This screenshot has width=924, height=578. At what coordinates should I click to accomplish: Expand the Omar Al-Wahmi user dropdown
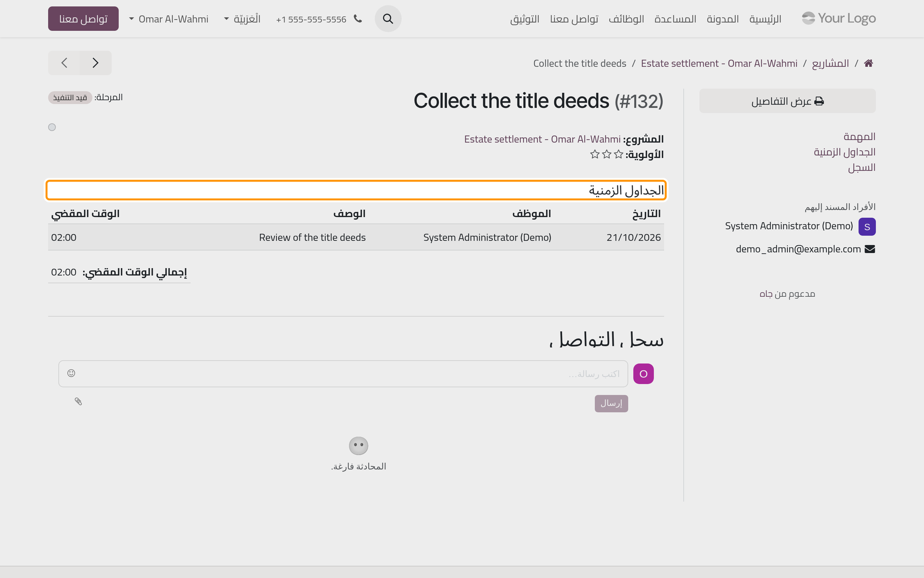pyautogui.click(x=169, y=19)
